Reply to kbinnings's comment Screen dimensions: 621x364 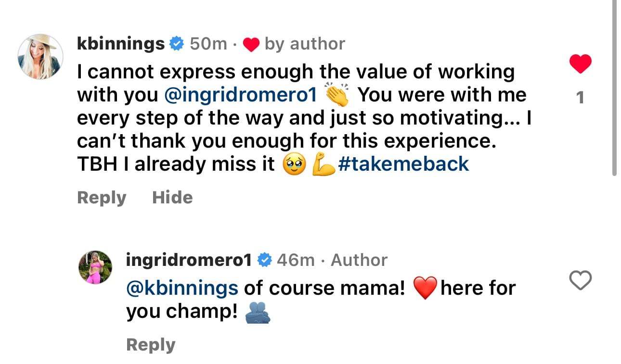102,198
